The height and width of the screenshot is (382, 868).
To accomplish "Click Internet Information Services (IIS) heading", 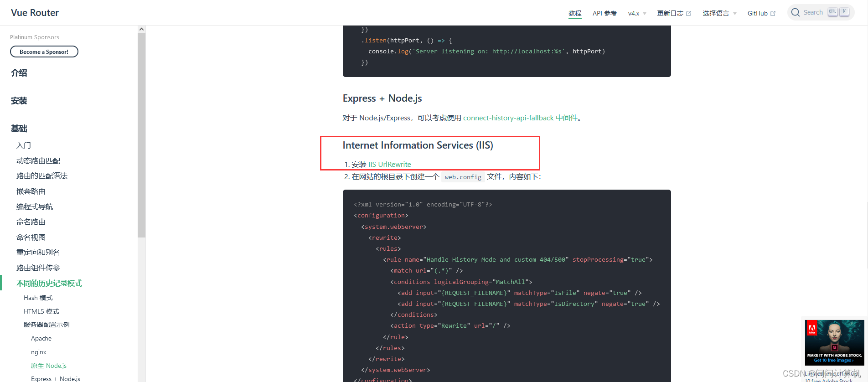I will [418, 145].
